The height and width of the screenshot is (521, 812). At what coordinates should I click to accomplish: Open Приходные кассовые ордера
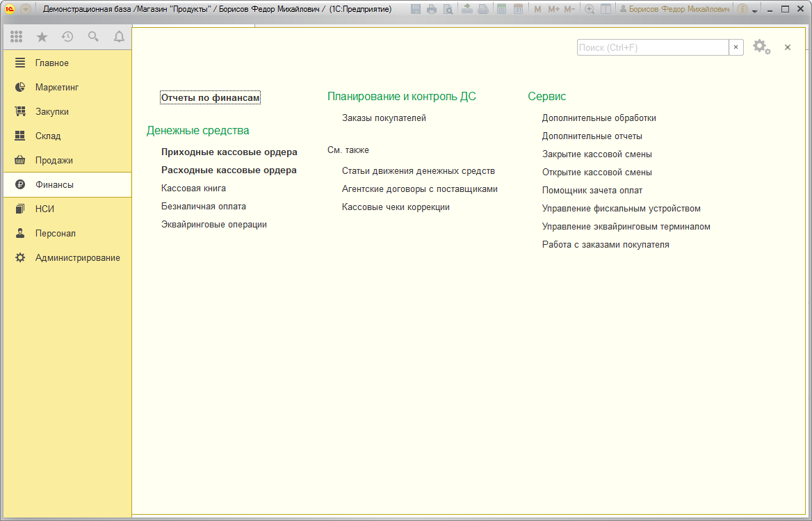pos(229,152)
